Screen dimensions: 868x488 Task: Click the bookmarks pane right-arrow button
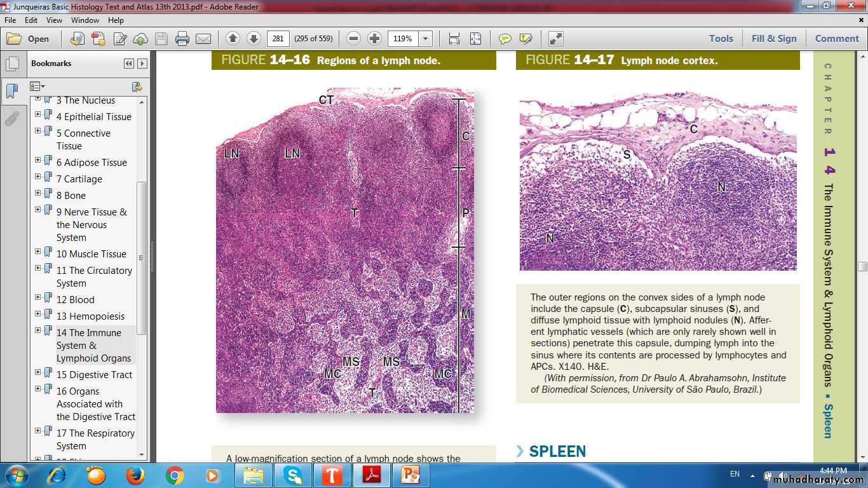(x=142, y=64)
